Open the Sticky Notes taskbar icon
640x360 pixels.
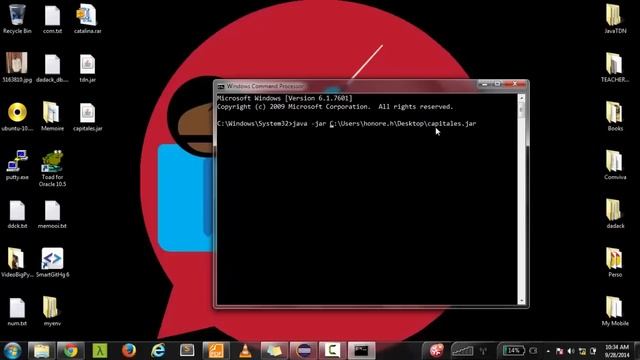click(x=274, y=351)
